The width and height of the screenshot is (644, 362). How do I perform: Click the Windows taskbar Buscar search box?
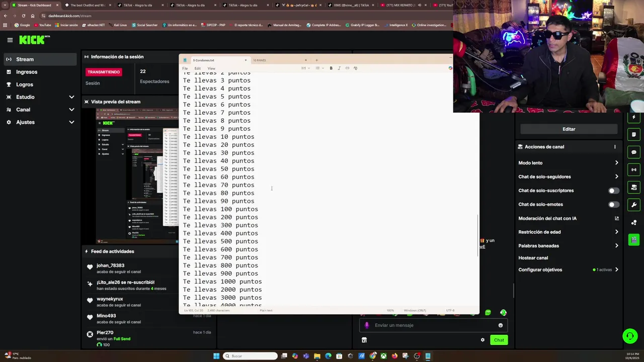250,356
